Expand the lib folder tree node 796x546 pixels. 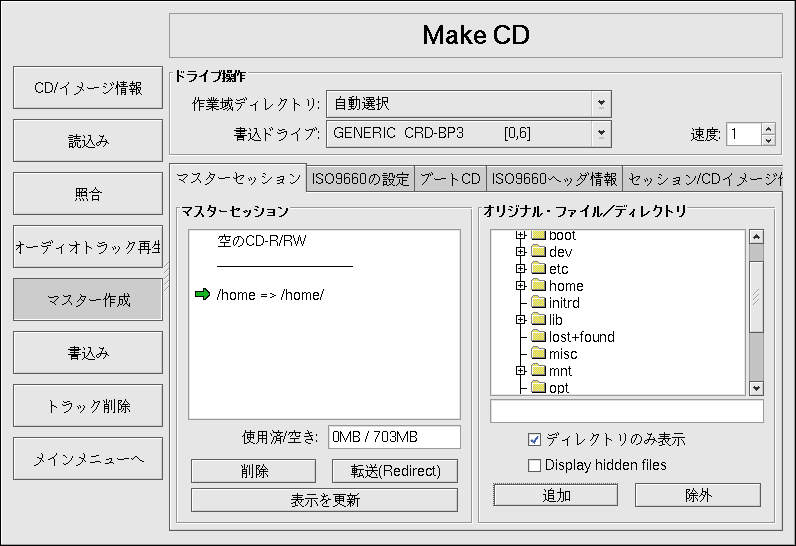(x=520, y=320)
